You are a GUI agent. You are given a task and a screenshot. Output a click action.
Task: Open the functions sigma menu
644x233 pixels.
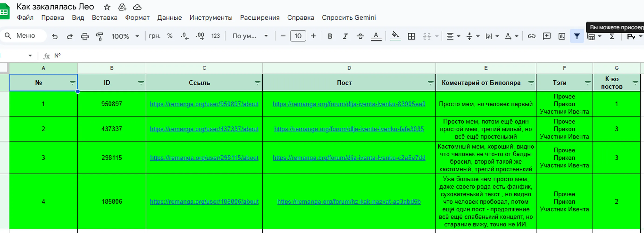(612, 37)
